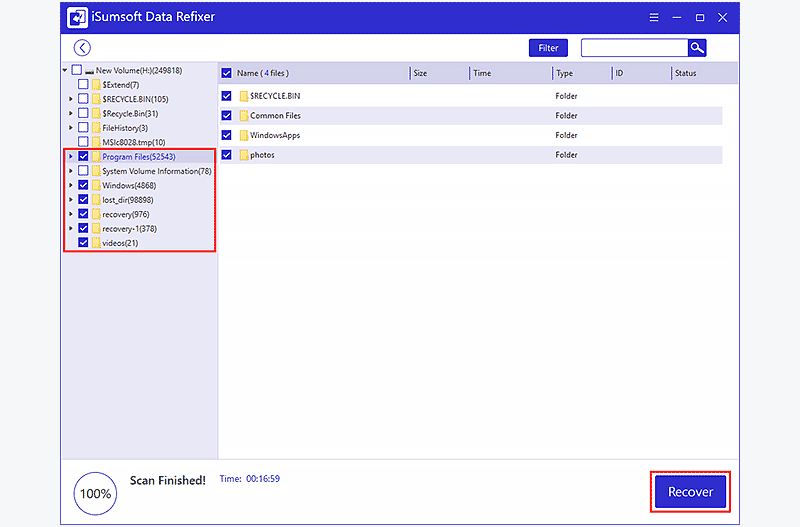Select the $Recycle.Bin(31) folder label
The width and height of the screenshot is (800, 527).
(130, 113)
